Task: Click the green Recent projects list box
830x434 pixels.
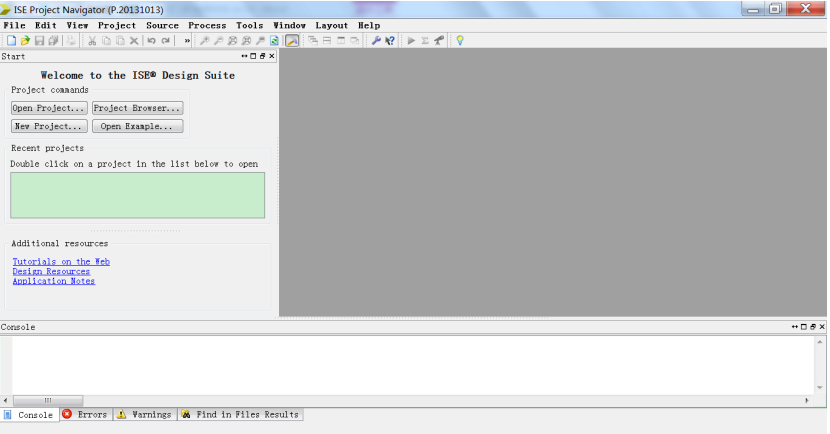Action: pyautogui.click(x=138, y=195)
